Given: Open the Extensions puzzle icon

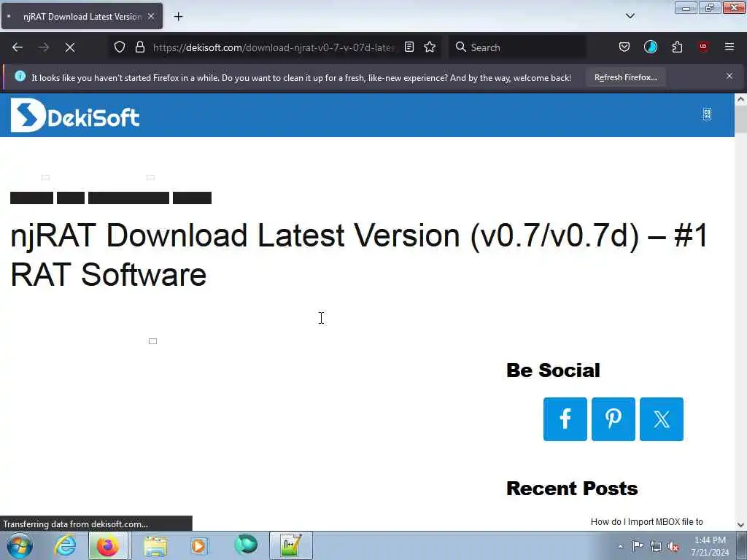Looking at the screenshot, I should coord(677,47).
